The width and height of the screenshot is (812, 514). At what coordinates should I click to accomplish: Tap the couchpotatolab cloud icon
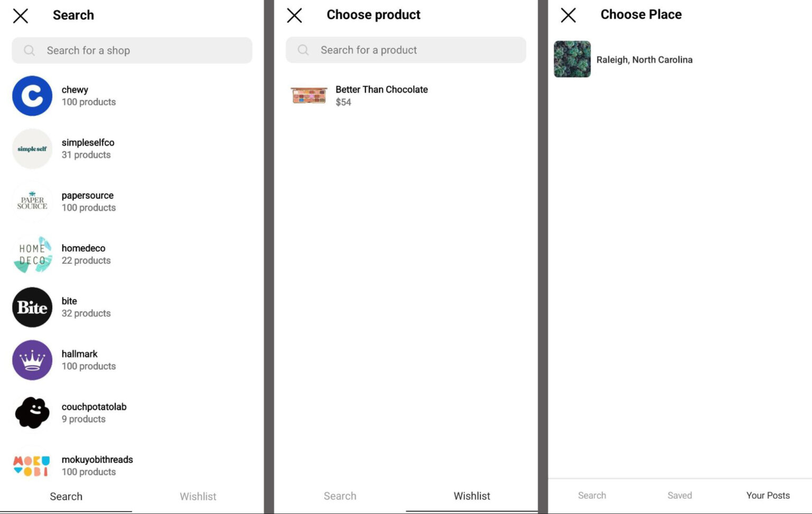click(x=32, y=413)
